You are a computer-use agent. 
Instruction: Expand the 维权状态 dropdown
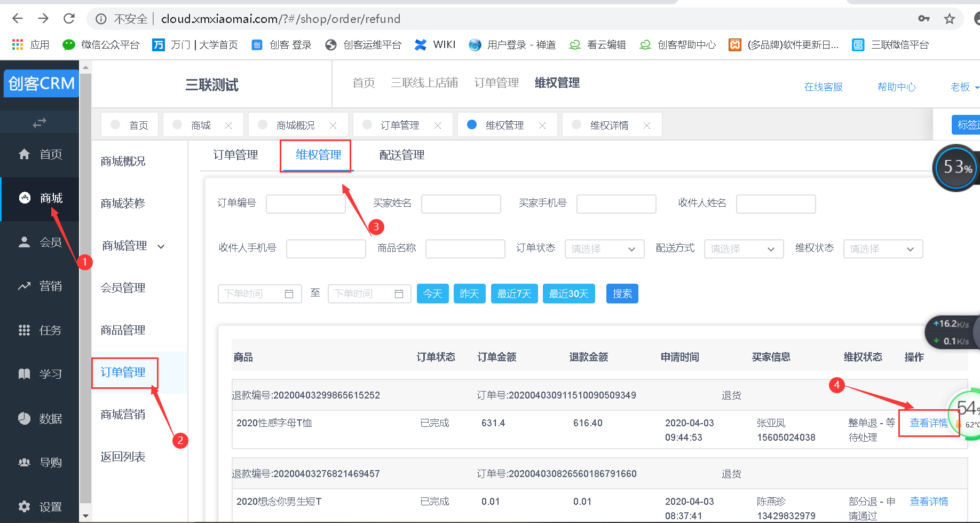(x=883, y=249)
